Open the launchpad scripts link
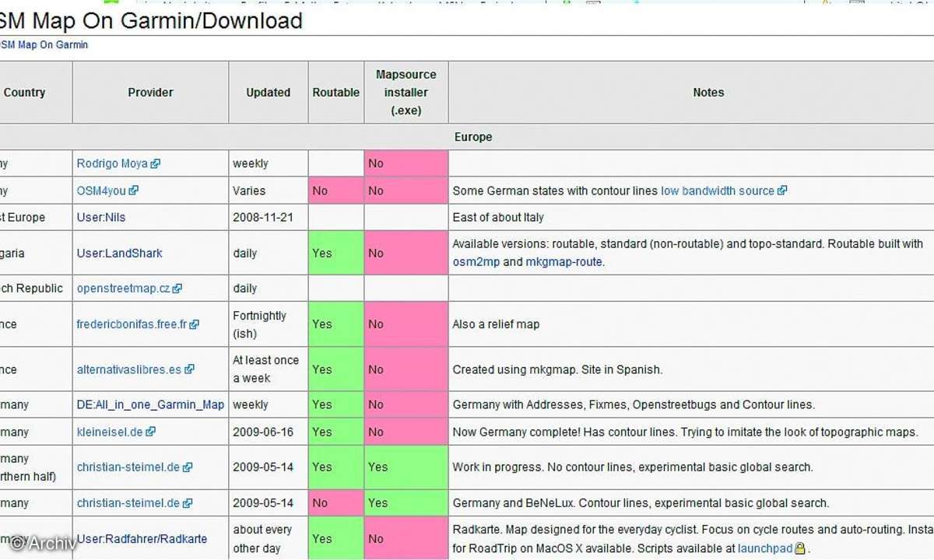This screenshot has width=934, height=560. click(x=765, y=548)
